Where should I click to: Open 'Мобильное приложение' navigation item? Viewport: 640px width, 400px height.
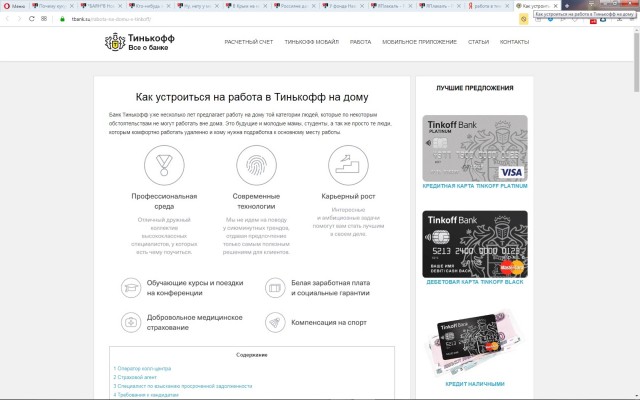[x=419, y=42]
